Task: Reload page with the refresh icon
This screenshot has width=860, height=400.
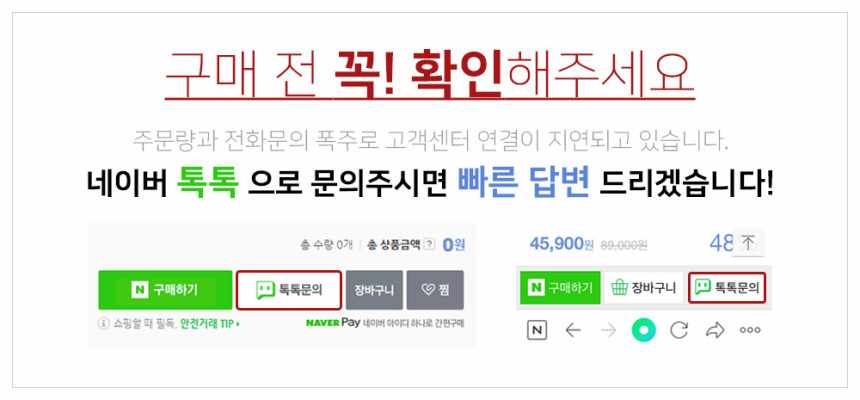Action: (679, 330)
